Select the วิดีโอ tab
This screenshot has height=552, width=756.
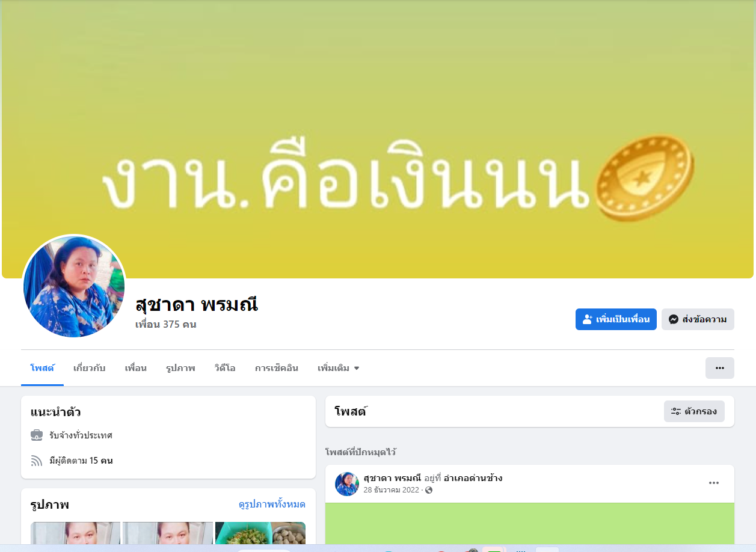[x=225, y=368]
